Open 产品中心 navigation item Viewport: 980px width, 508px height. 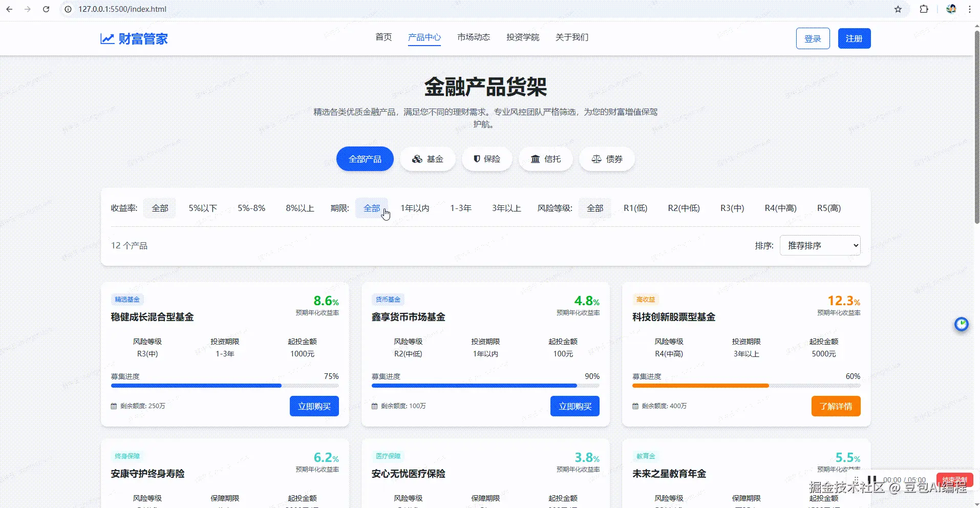pos(424,37)
